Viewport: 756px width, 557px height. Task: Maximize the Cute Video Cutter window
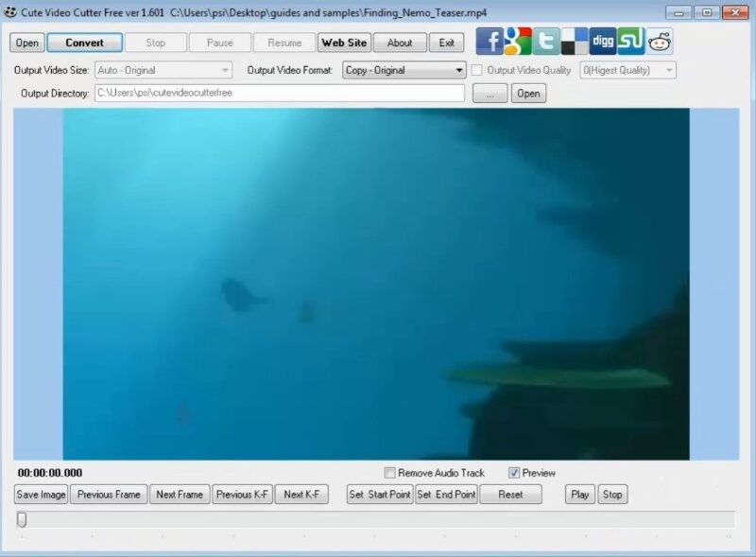point(707,12)
